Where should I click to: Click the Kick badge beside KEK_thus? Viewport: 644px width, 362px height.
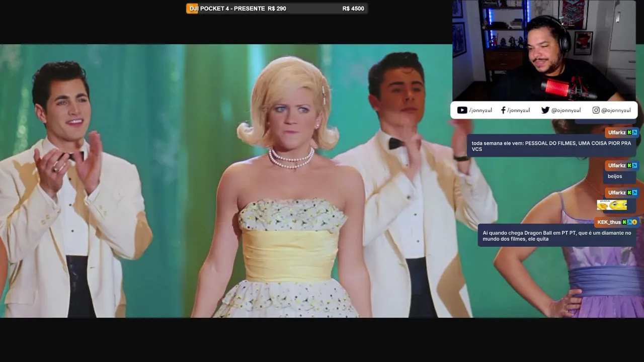(624, 222)
